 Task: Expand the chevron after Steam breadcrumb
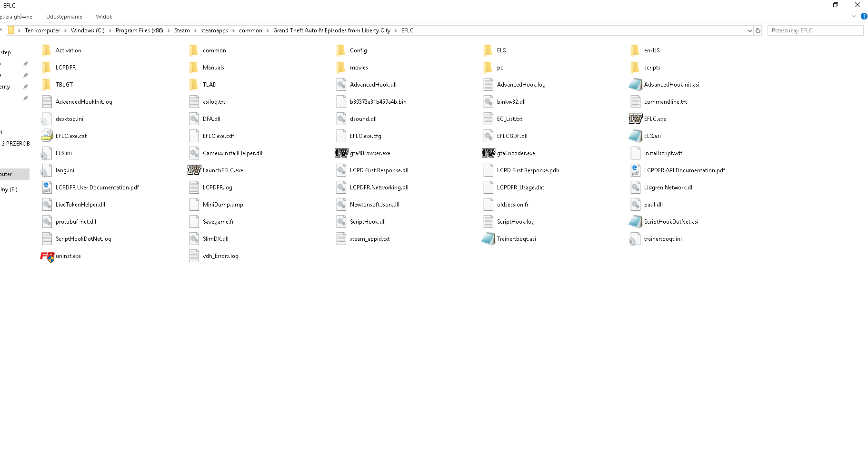pos(195,30)
